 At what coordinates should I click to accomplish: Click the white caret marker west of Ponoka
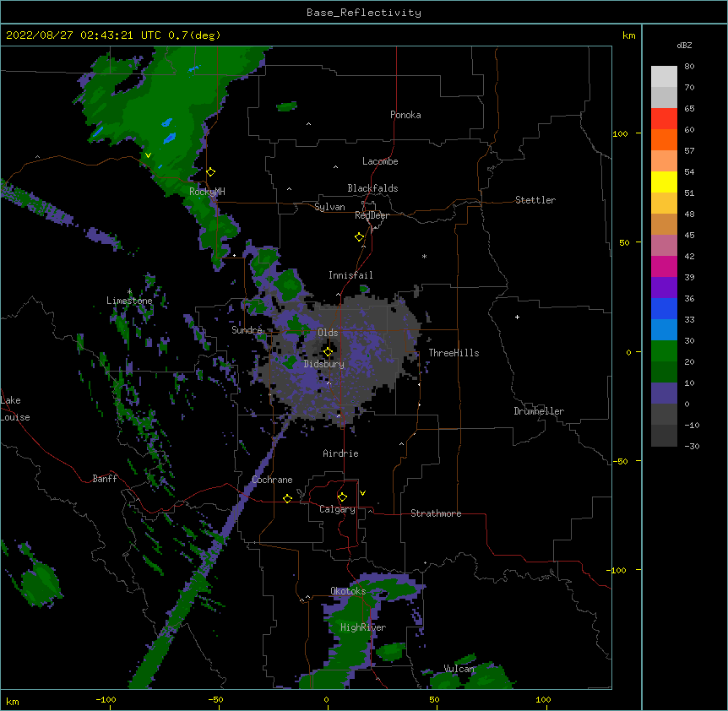[309, 124]
